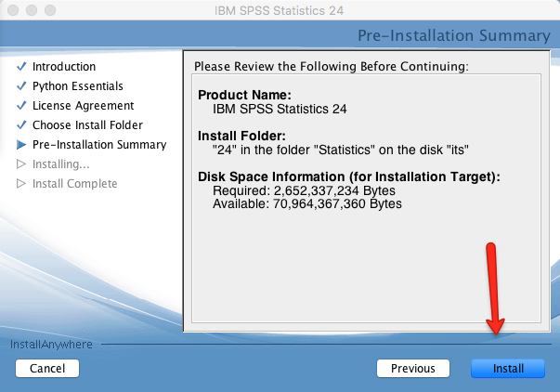Click the hollow triangle next to Installing...
This screenshot has width=560, height=392.
21,164
